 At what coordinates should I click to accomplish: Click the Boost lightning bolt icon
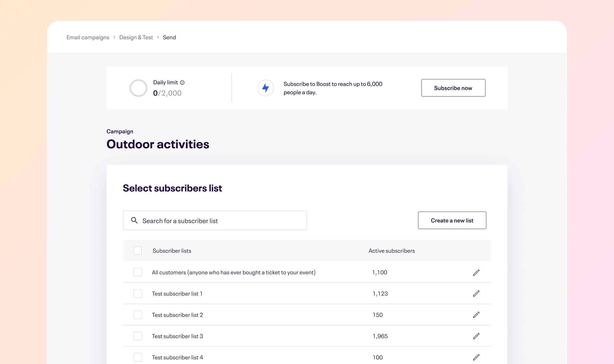265,88
